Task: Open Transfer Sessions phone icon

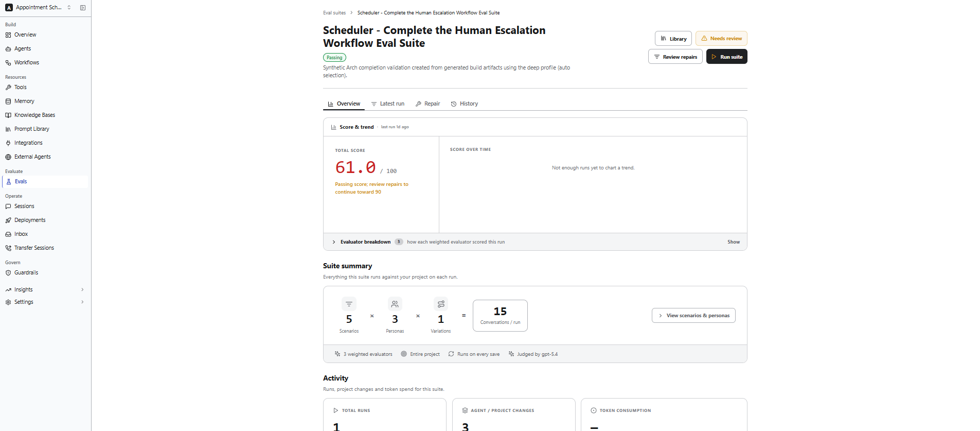Action: point(8,248)
